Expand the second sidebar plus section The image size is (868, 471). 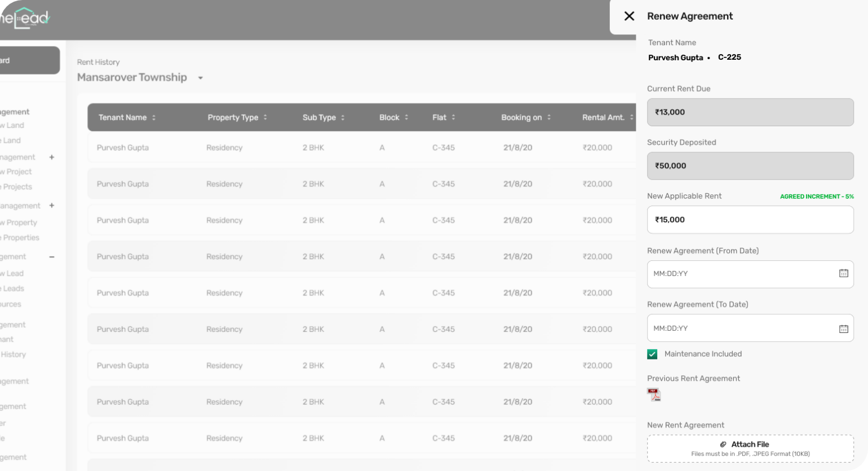tap(52, 206)
